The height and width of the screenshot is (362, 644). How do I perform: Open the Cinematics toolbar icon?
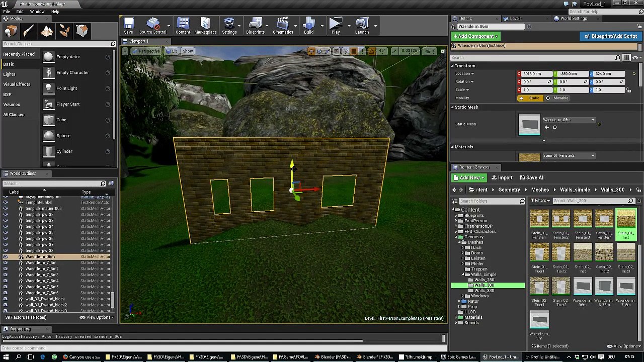click(283, 26)
